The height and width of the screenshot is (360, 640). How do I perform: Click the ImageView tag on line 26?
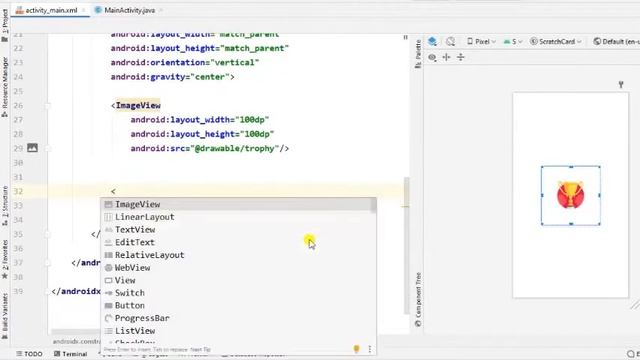pyautogui.click(x=138, y=105)
